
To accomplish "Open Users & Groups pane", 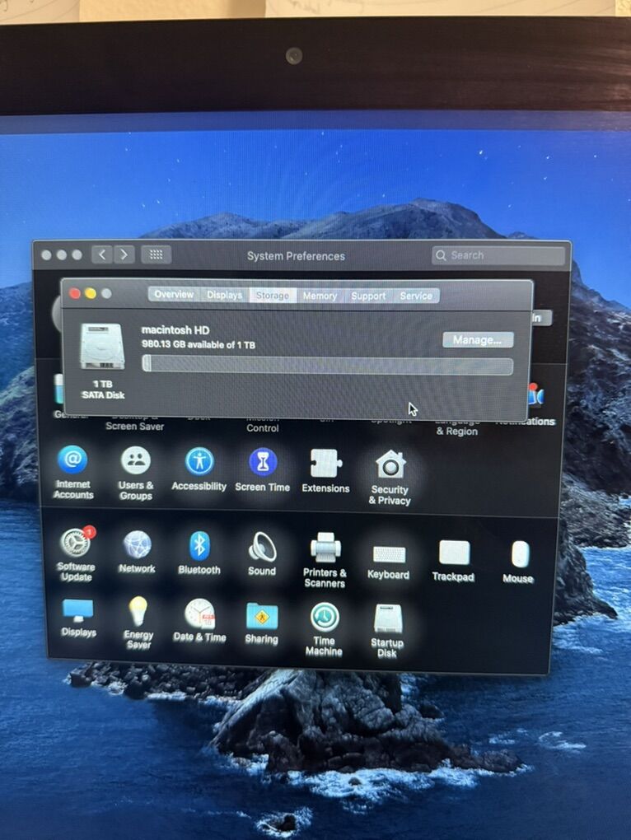I will tap(136, 461).
